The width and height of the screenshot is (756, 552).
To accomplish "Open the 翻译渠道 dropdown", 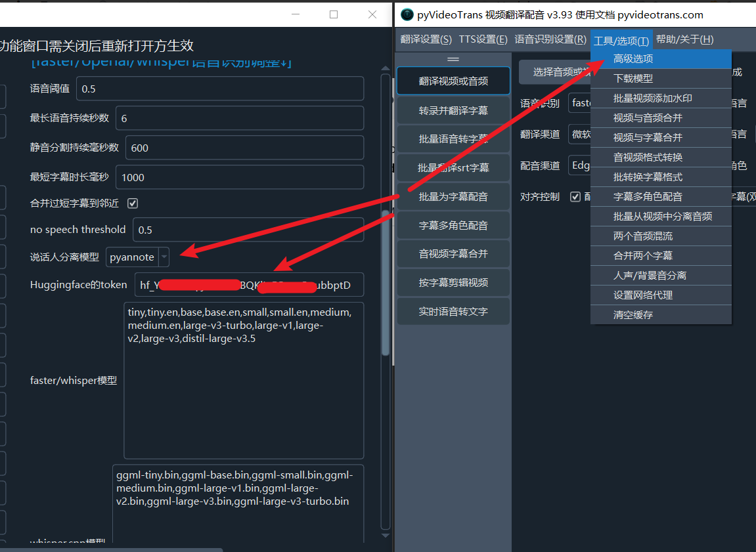I will point(579,135).
